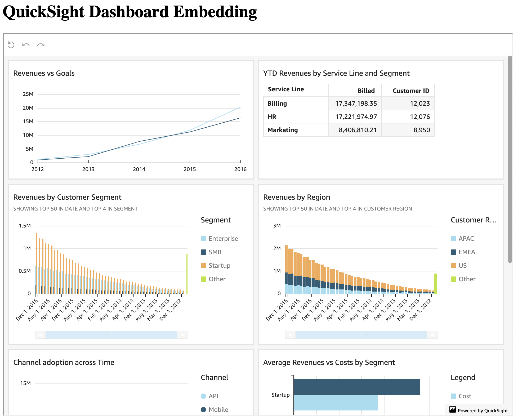Screen dimensions: 518x420
Task: Click the undo arrow icon
Action: pos(26,45)
